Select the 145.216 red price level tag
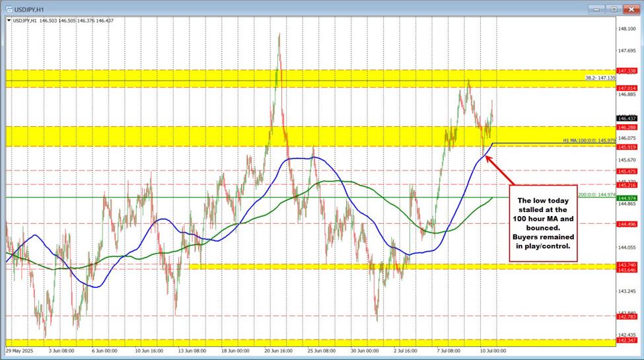Image resolution: width=644 pixels, height=360 pixels. 627,186
